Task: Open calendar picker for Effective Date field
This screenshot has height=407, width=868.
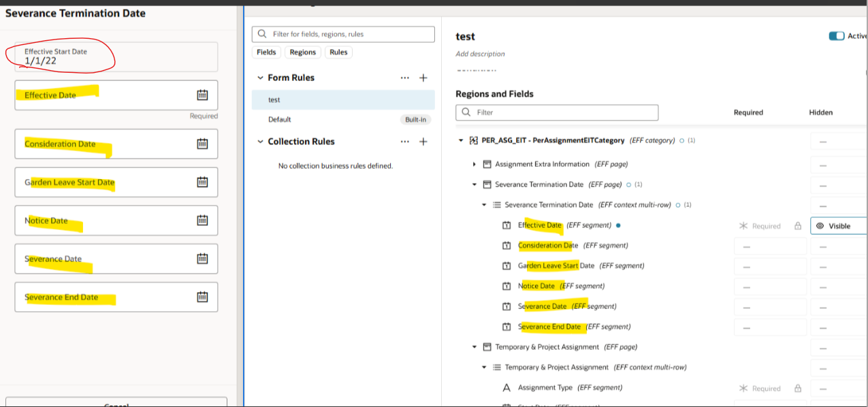Action: pos(202,95)
